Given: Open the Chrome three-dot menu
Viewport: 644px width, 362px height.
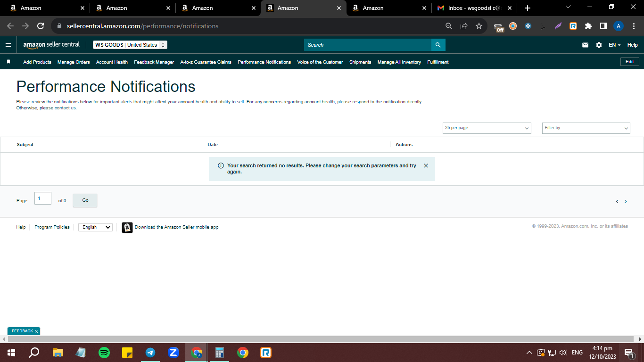Looking at the screenshot, I should pos(633,26).
